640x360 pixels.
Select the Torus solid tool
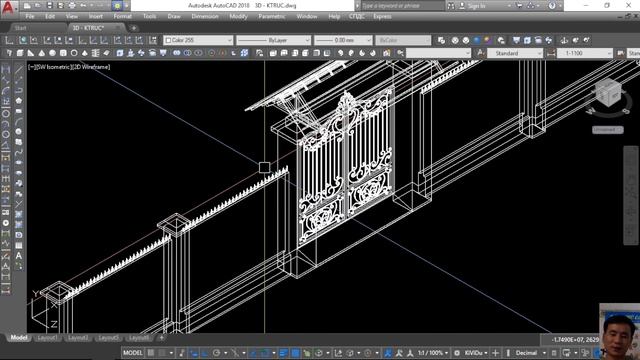(74, 53)
